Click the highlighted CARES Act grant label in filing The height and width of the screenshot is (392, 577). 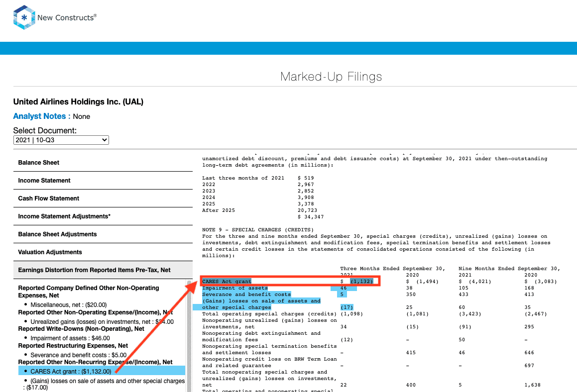click(227, 281)
